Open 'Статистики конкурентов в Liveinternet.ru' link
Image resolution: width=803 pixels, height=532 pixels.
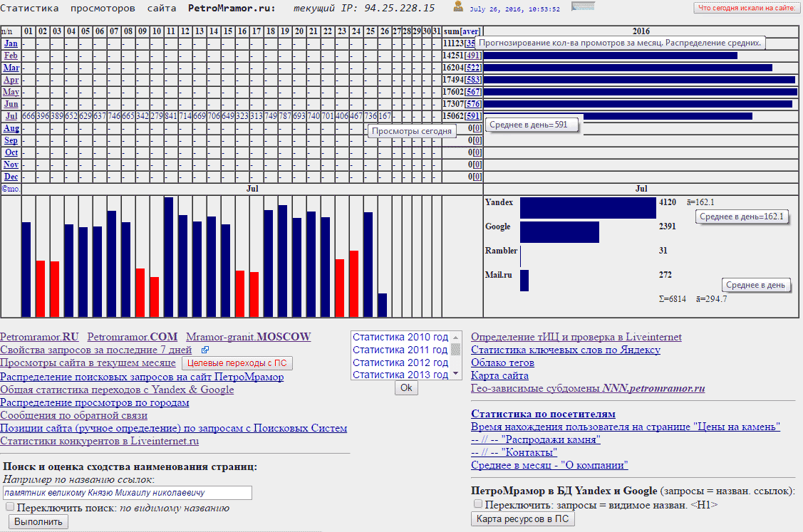[x=99, y=441]
